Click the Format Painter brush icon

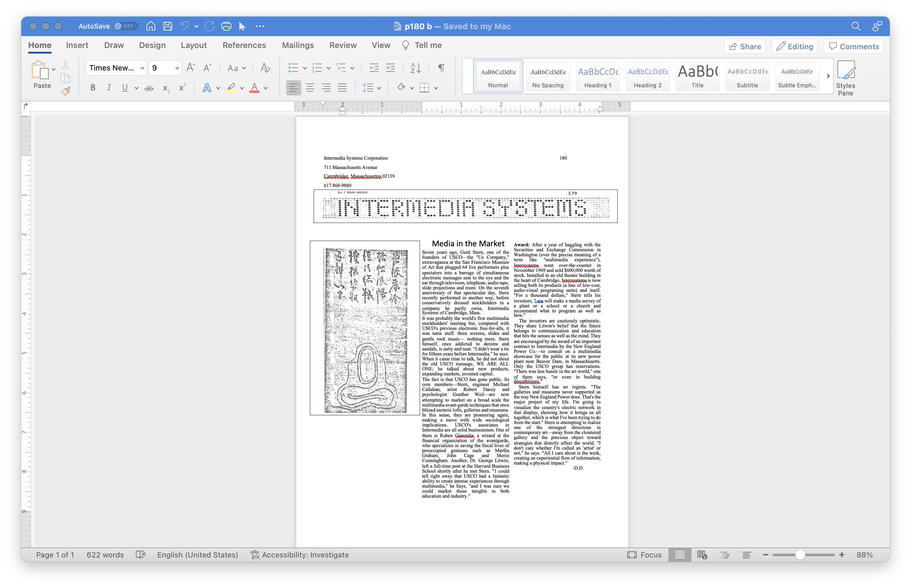point(66,91)
